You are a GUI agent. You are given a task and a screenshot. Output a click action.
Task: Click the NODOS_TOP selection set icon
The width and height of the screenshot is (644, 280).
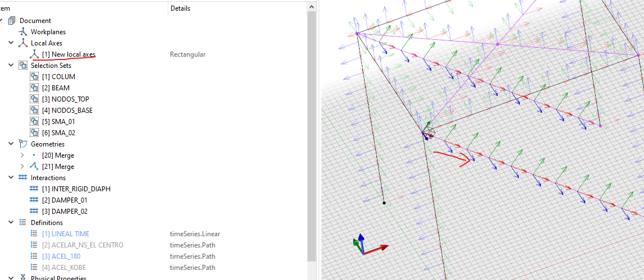tap(34, 99)
